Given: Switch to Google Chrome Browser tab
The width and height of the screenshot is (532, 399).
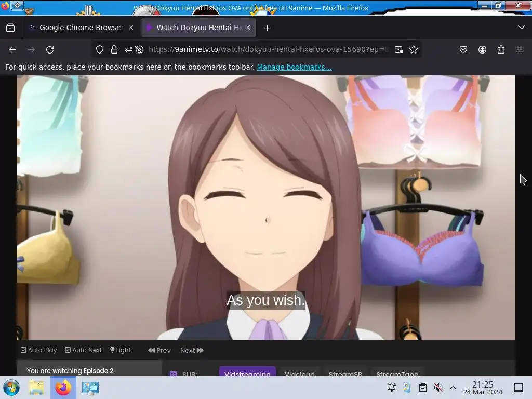Looking at the screenshot, I should point(82,28).
